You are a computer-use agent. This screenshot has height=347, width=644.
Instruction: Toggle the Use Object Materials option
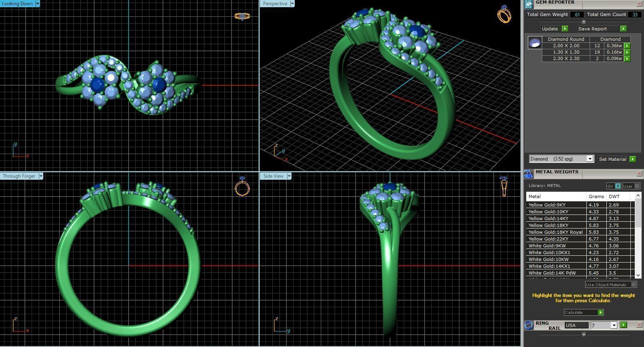[611, 285]
